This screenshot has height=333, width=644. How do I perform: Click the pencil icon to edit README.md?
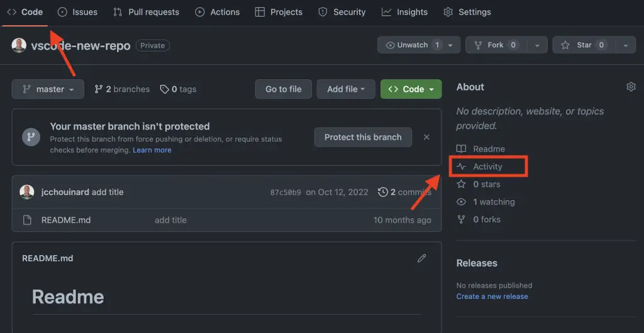pos(422,258)
